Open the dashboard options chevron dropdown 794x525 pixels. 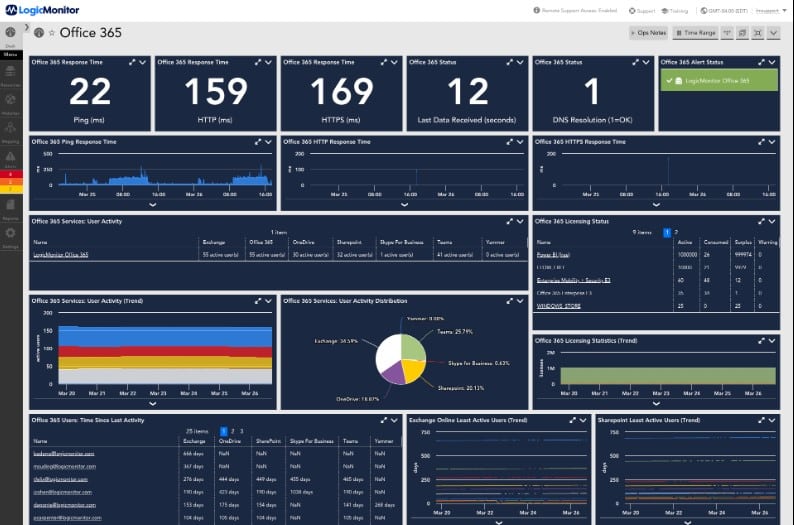tap(773, 33)
